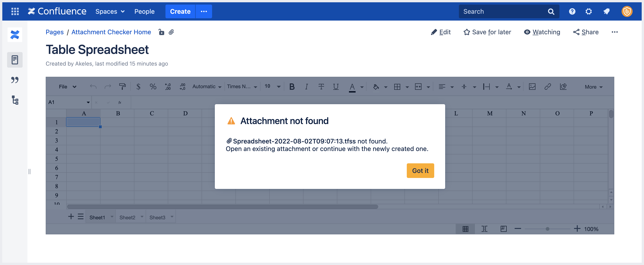This screenshot has width=644, height=265.
Task: Decrease decimal places
Action: pos(167,87)
